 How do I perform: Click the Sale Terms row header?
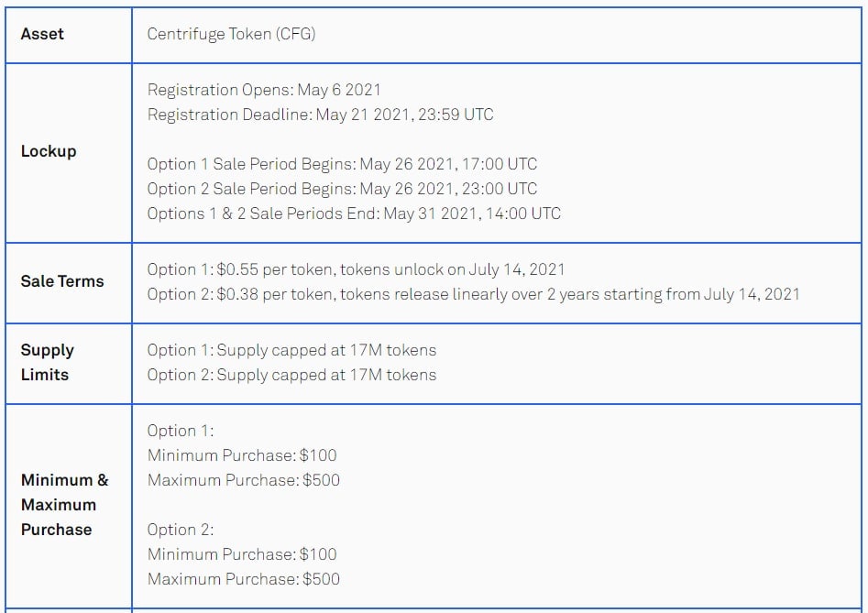point(62,281)
